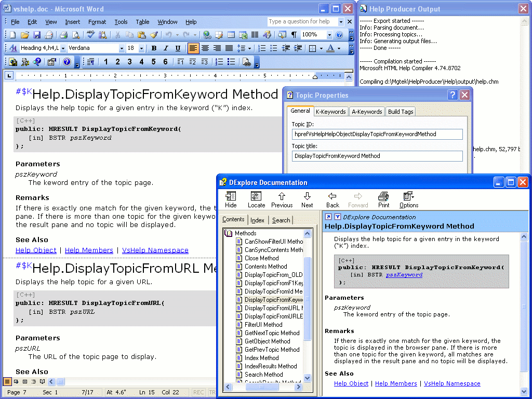The width and height of the screenshot is (532, 399).
Task: Click Hide button in DExplore toolbar
Action: click(x=231, y=199)
